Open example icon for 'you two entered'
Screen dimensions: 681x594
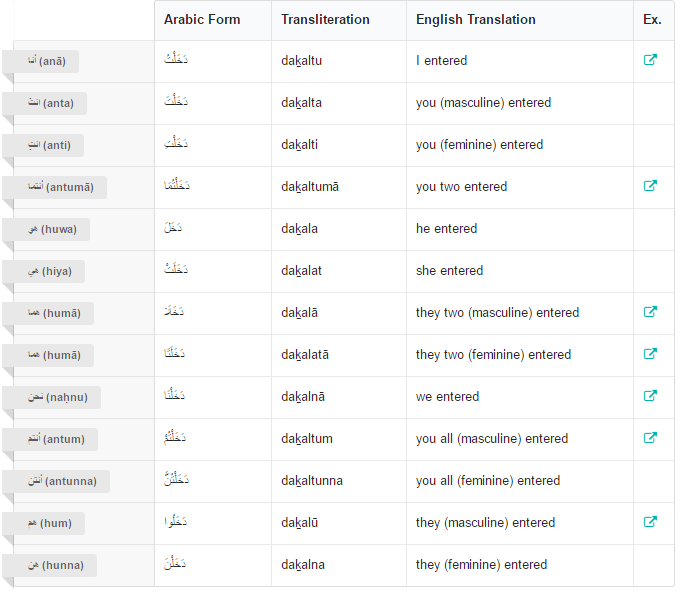pyautogui.click(x=650, y=186)
